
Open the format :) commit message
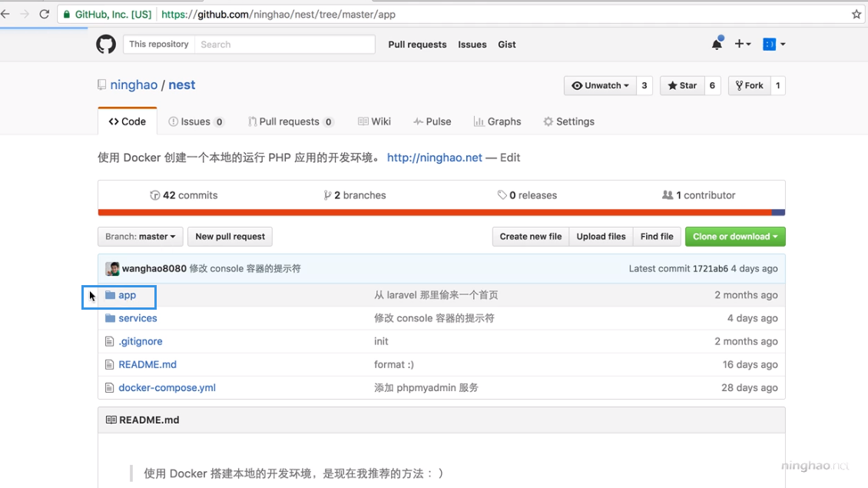click(394, 364)
